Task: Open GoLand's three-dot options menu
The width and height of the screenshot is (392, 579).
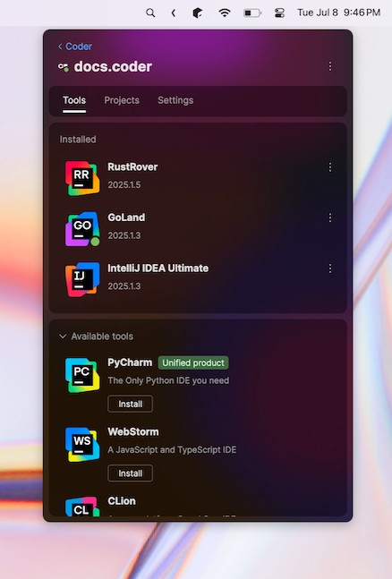Action: click(330, 217)
